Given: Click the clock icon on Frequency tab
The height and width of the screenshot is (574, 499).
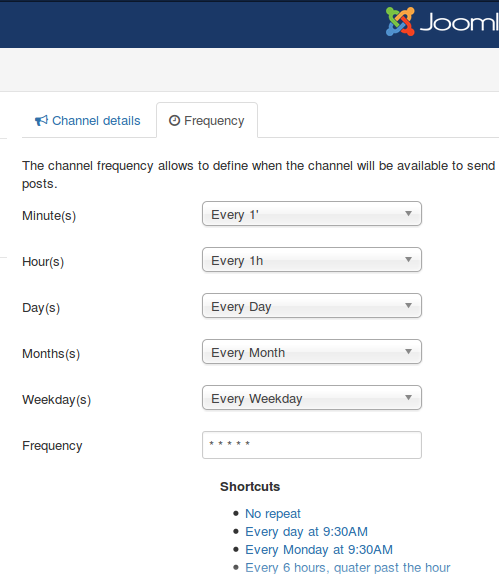Looking at the screenshot, I should pyautogui.click(x=174, y=120).
